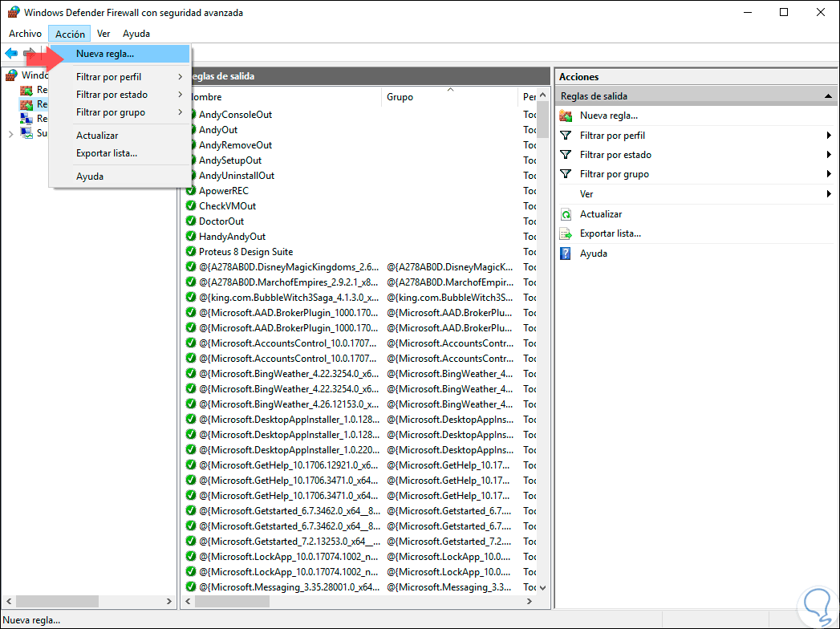
Task: Click the status icon beside BubbleWitch3Saga rule
Action: pyautogui.click(x=191, y=298)
